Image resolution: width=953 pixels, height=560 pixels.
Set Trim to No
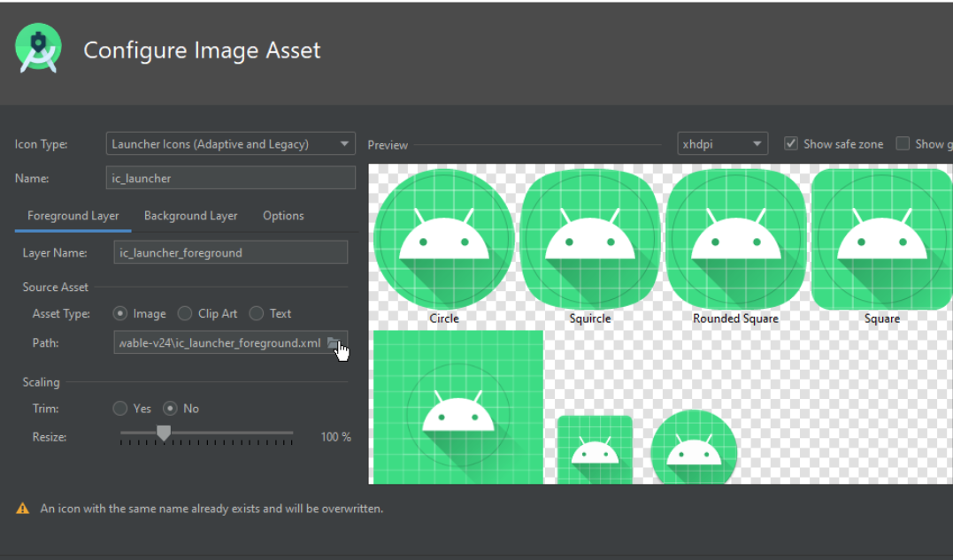tap(170, 408)
